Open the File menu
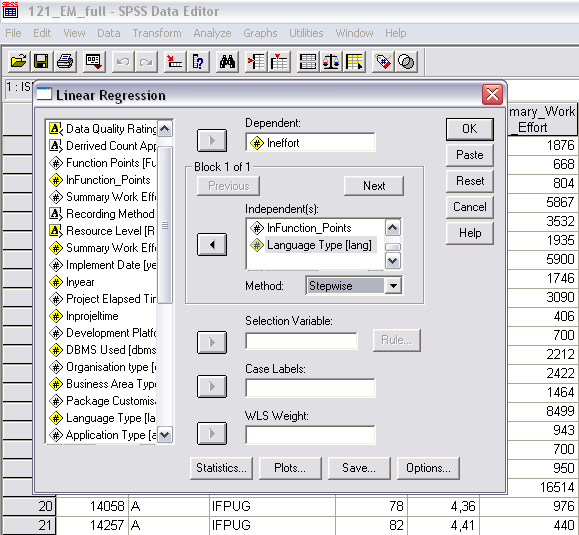Screen dimensions: 579x535 (13, 33)
